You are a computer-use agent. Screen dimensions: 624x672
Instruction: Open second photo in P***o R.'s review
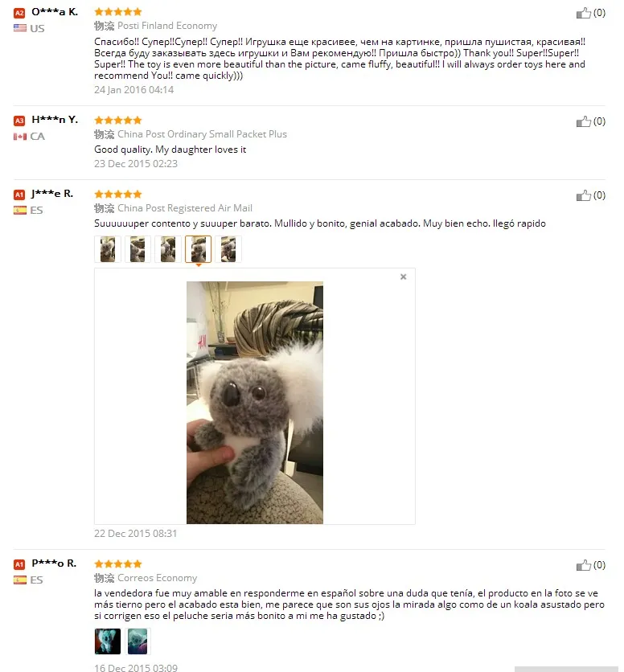(x=138, y=641)
